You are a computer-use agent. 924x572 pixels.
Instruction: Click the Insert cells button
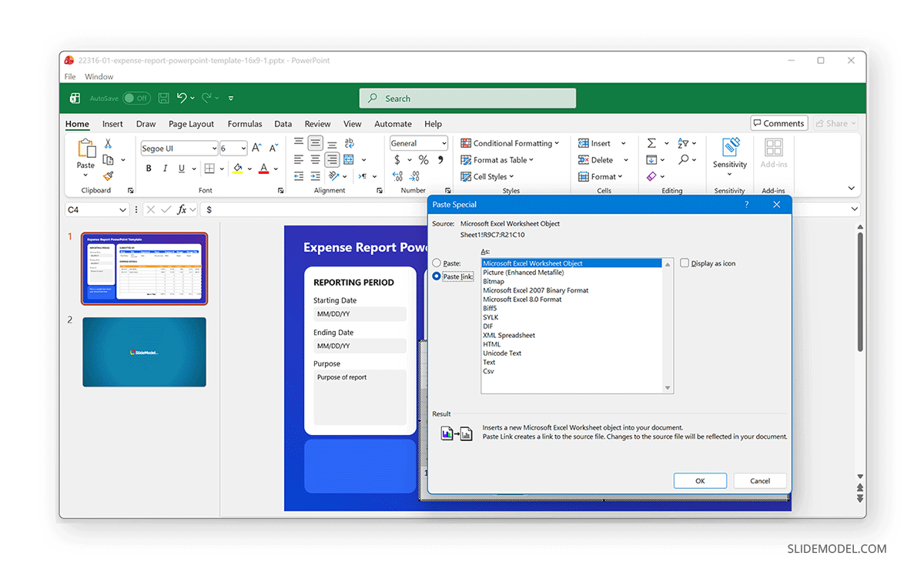(x=594, y=143)
